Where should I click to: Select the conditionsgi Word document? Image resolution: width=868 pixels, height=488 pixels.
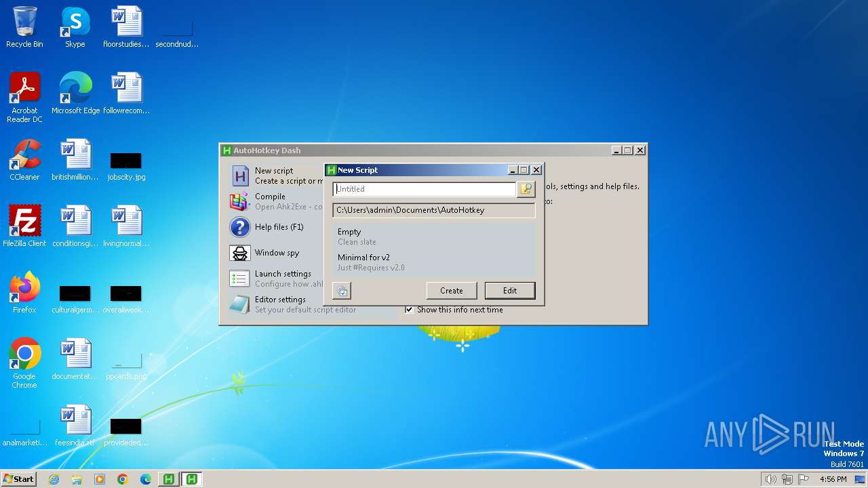click(75, 226)
